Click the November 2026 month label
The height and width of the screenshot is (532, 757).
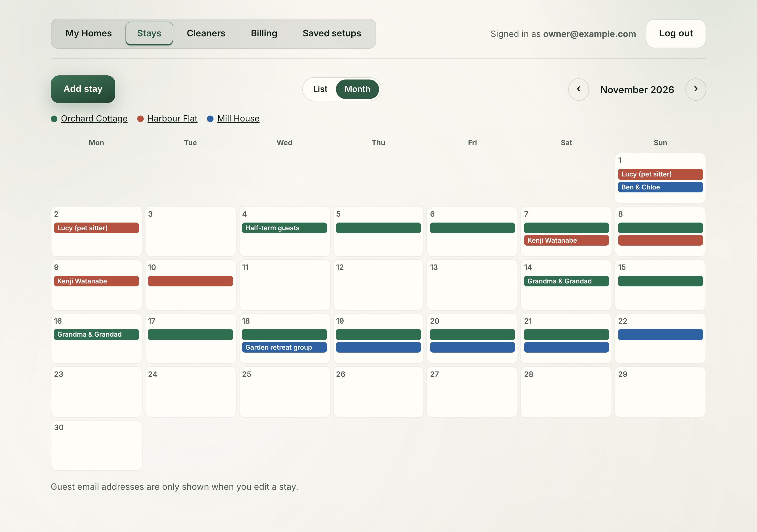637,90
